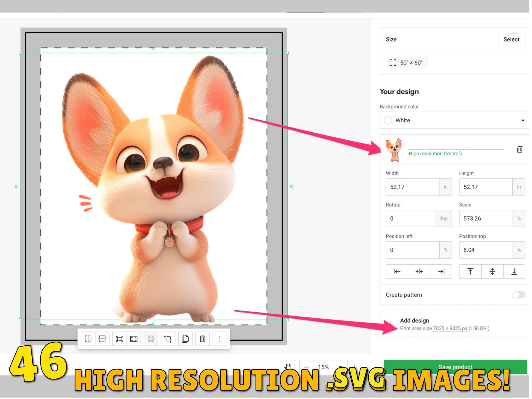Image resolution: width=532 pixels, height=399 pixels.
Task: Align design to the left edge
Action: [397, 272]
